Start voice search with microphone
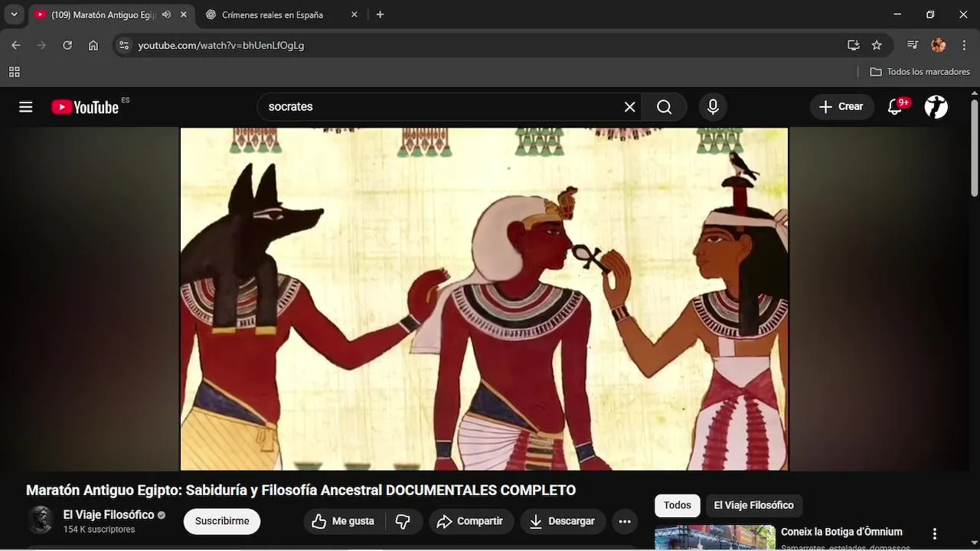 pos(713,107)
